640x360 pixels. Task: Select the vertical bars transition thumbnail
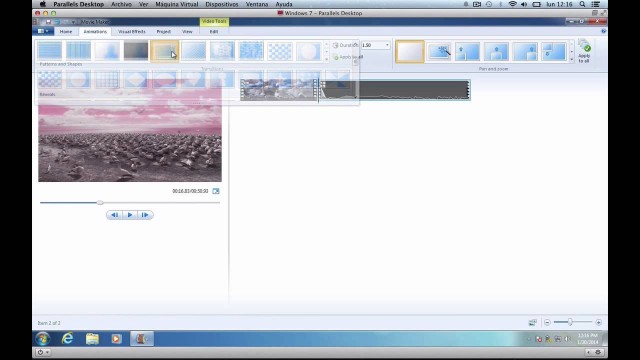tap(78, 51)
